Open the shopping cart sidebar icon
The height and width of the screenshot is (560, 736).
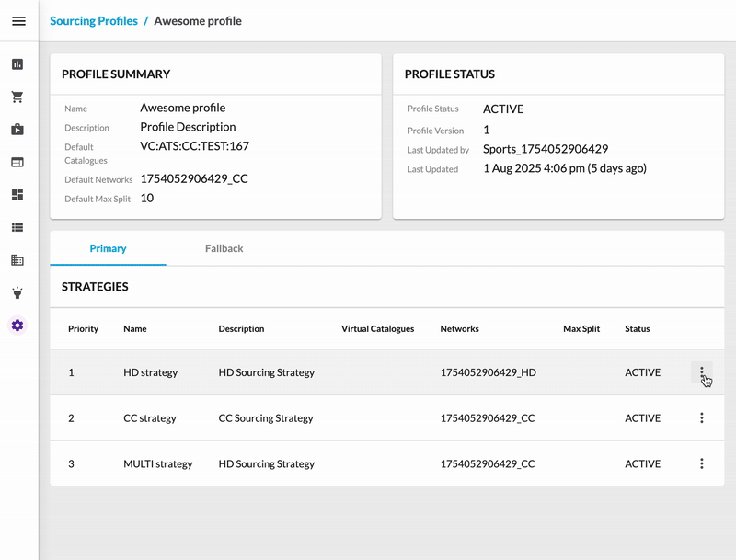tap(17, 97)
